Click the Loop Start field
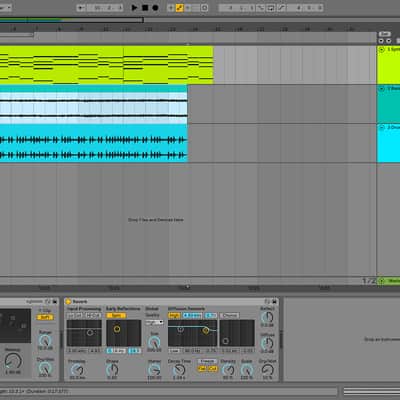The image size is (400, 400). point(237,7)
